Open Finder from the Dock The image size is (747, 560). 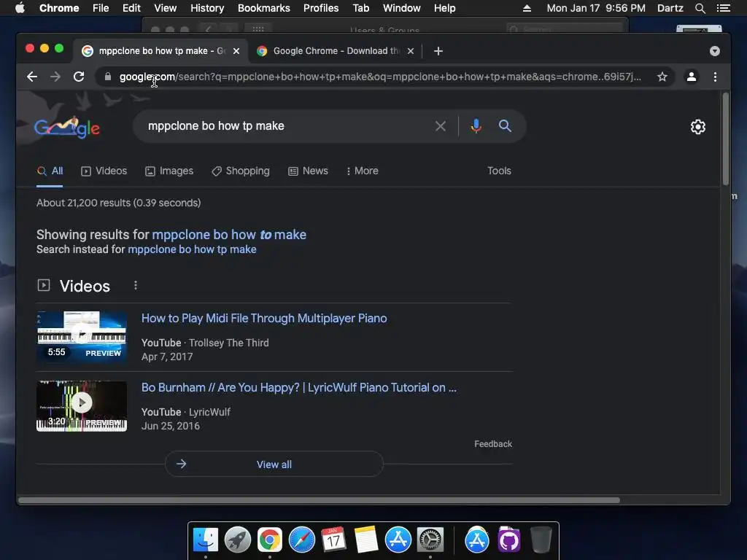(x=206, y=540)
